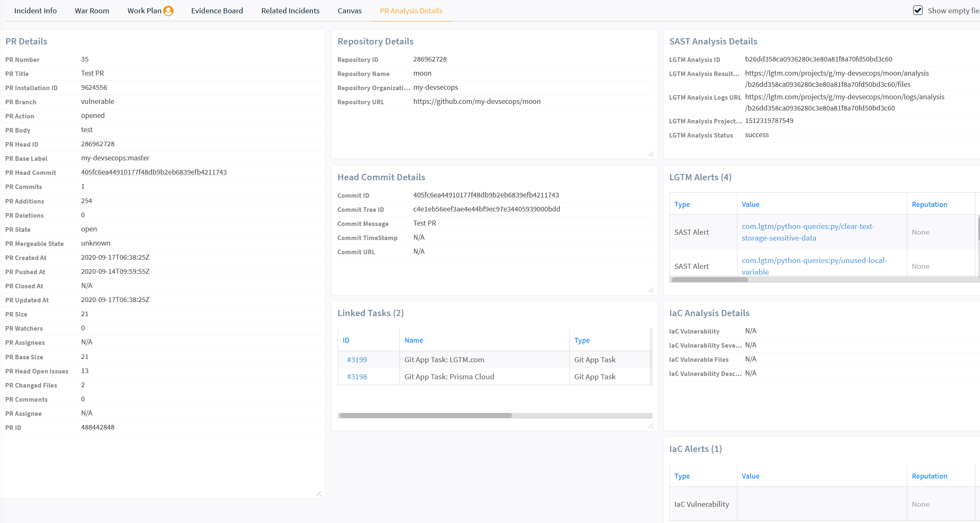Sort Linked Tasks by Name column

click(x=414, y=340)
